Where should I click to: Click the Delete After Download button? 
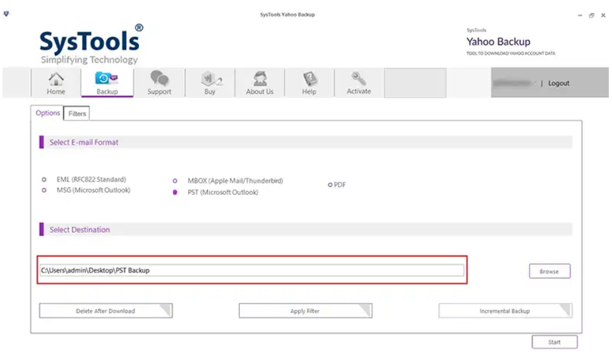[x=105, y=311]
